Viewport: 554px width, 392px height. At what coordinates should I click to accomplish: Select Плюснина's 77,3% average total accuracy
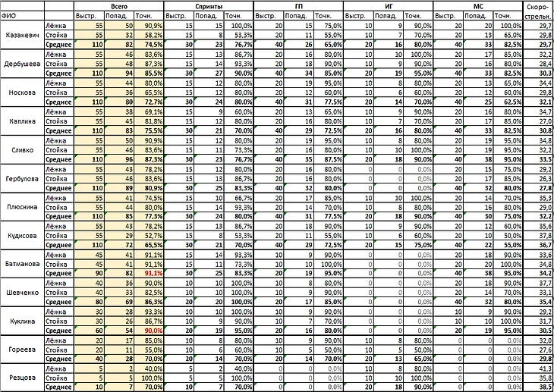[149, 216]
